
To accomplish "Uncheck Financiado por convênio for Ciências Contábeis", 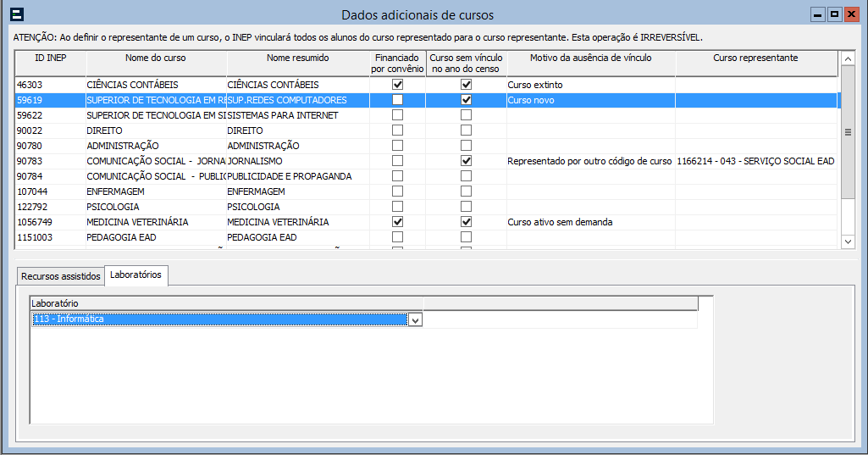I will click(397, 85).
